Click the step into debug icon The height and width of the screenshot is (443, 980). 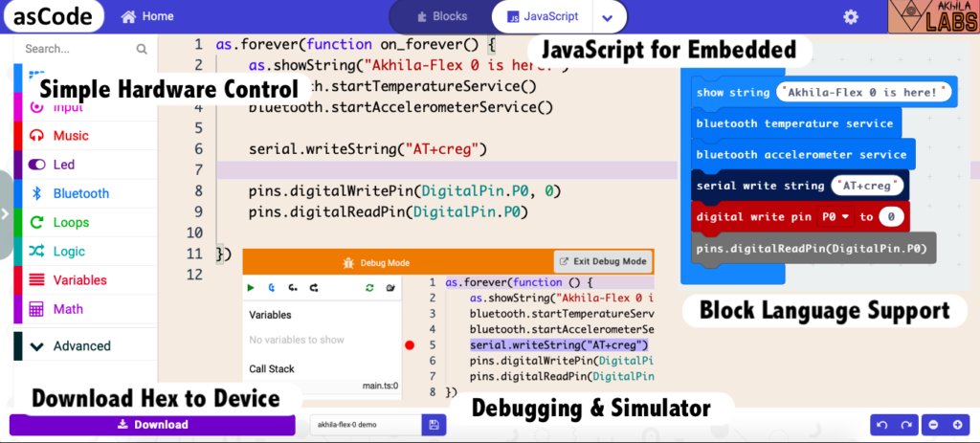click(x=293, y=288)
